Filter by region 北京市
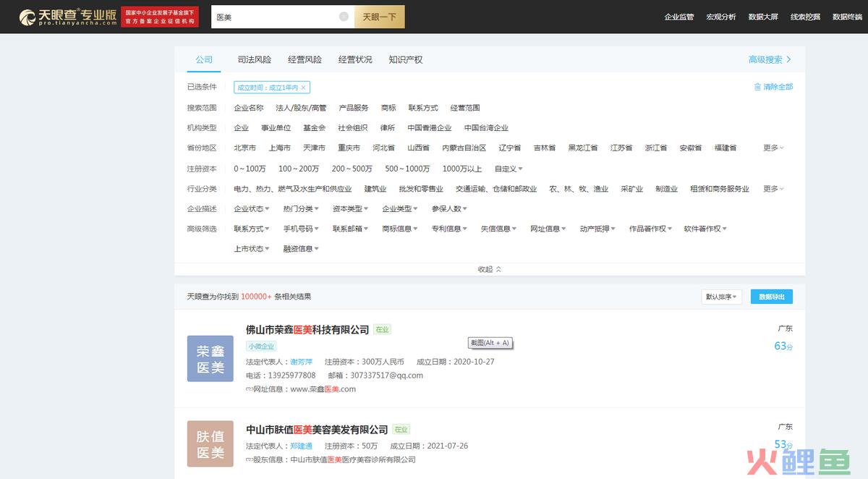The image size is (868, 479). point(244,148)
